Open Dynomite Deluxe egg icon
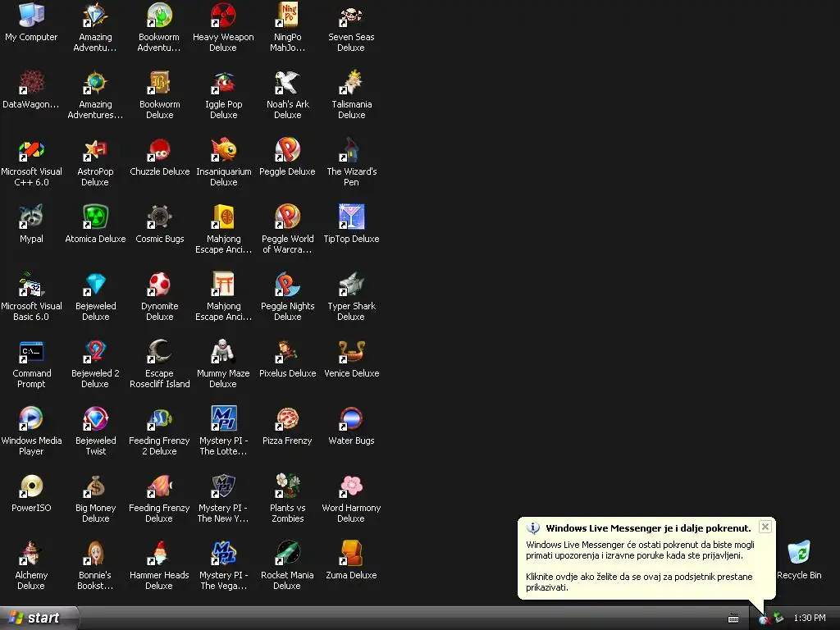This screenshot has width=840, height=630. click(x=159, y=284)
